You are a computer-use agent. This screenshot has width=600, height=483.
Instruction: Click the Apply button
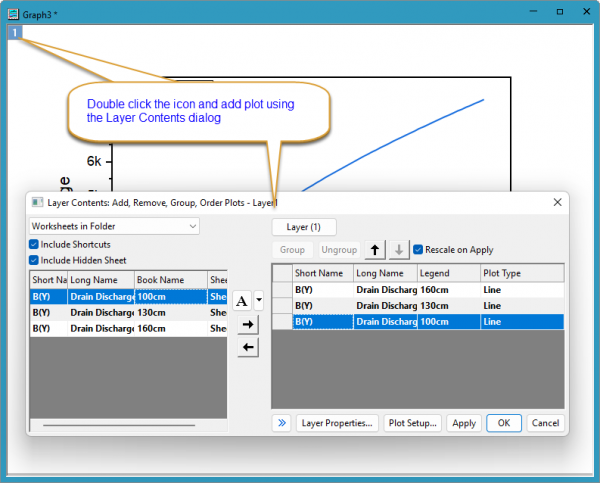pyautogui.click(x=464, y=423)
